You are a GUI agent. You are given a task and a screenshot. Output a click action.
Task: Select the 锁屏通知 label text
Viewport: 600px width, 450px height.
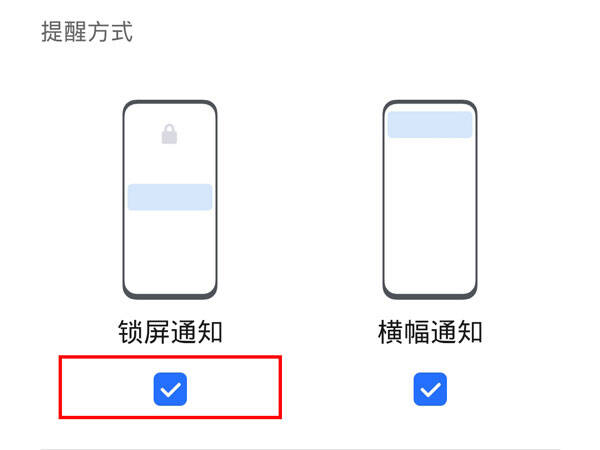[x=170, y=332]
